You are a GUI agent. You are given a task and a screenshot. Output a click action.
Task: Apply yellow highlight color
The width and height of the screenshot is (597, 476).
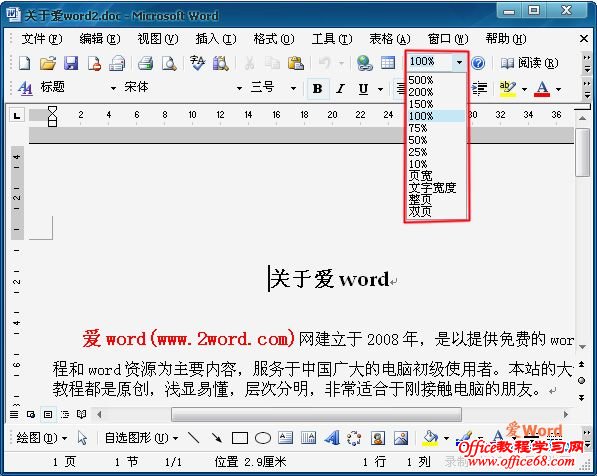pyautogui.click(x=508, y=89)
